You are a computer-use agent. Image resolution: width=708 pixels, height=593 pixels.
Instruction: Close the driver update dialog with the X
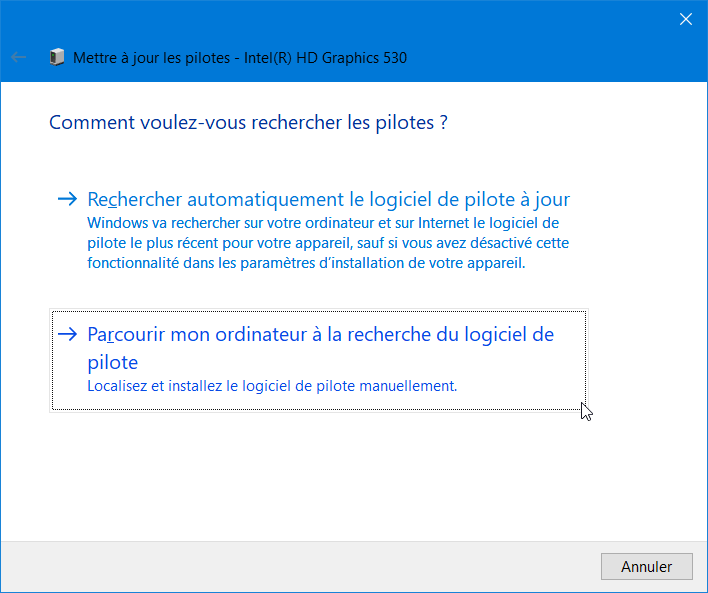(x=685, y=19)
